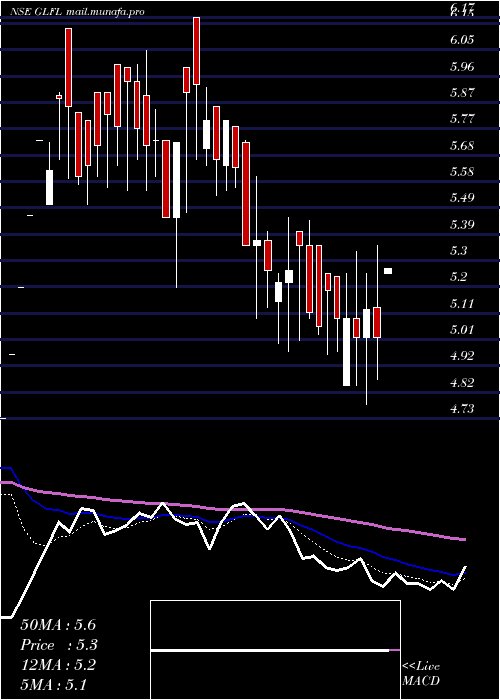Click the 6.05 price axis label

coord(462,40)
